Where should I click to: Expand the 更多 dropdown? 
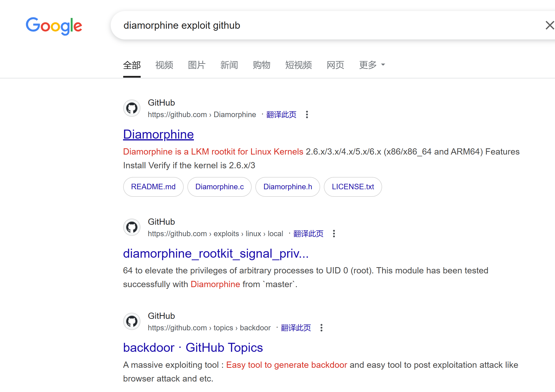click(372, 65)
